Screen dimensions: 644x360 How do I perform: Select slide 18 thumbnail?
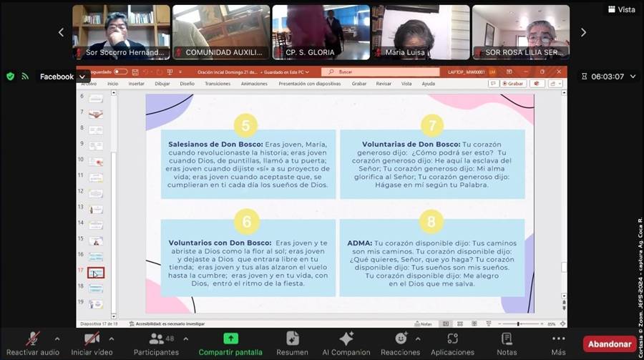point(96,288)
